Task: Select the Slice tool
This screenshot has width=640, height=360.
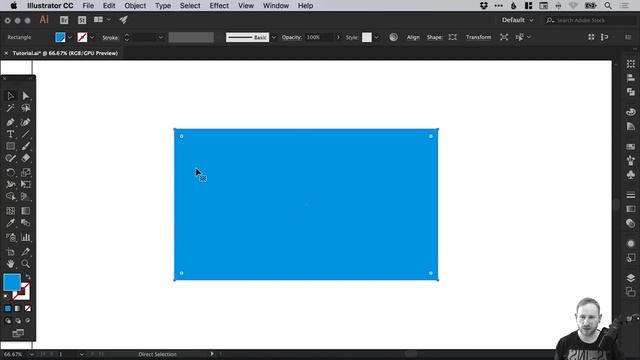Action: pos(25,251)
